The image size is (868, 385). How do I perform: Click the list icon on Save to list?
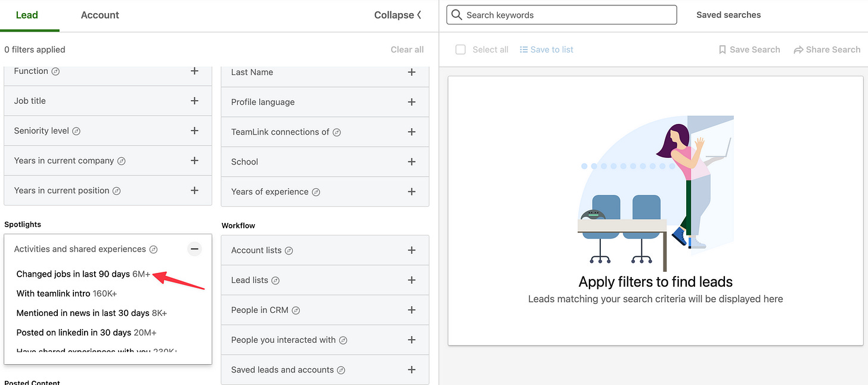click(x=523, y=49)
